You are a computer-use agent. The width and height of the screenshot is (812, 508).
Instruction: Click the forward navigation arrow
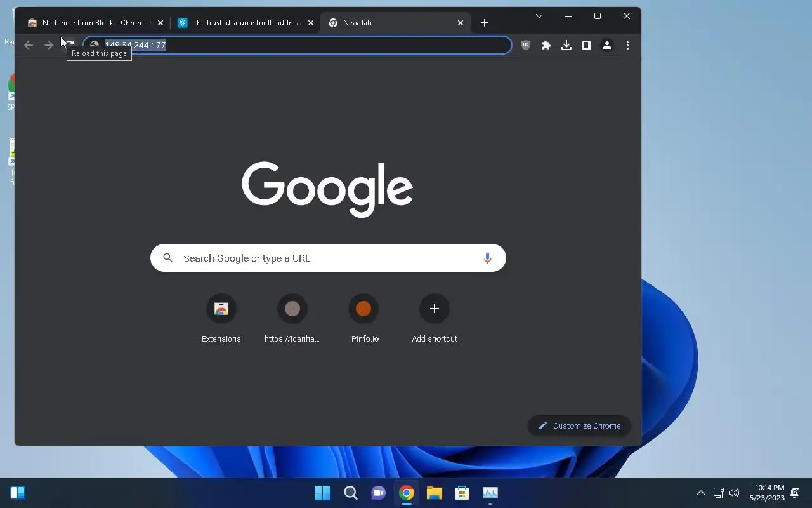[x=49, y=45]
